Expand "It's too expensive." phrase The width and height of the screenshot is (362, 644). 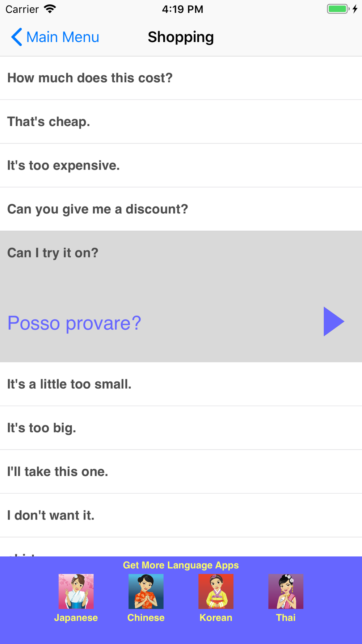[x=181, y=166]
